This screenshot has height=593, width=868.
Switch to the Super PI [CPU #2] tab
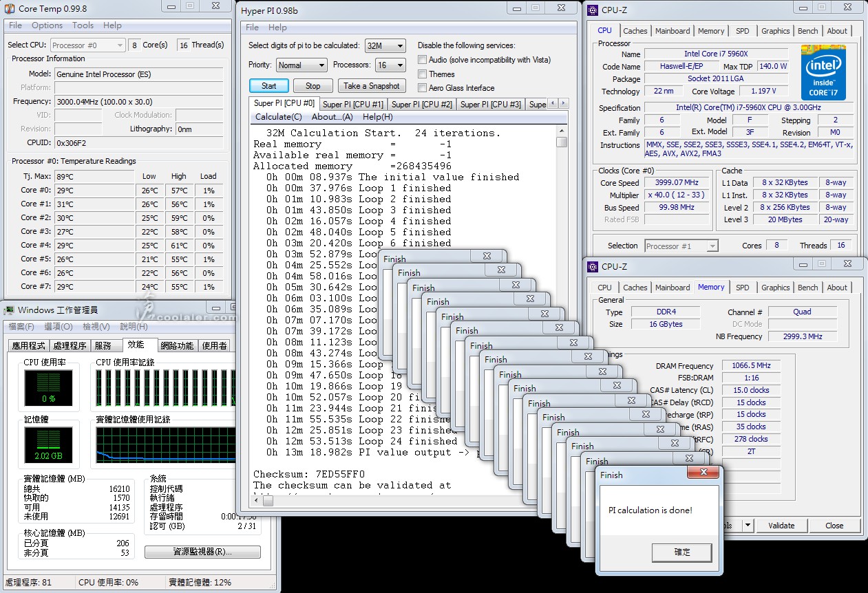[x=421, y=105]
